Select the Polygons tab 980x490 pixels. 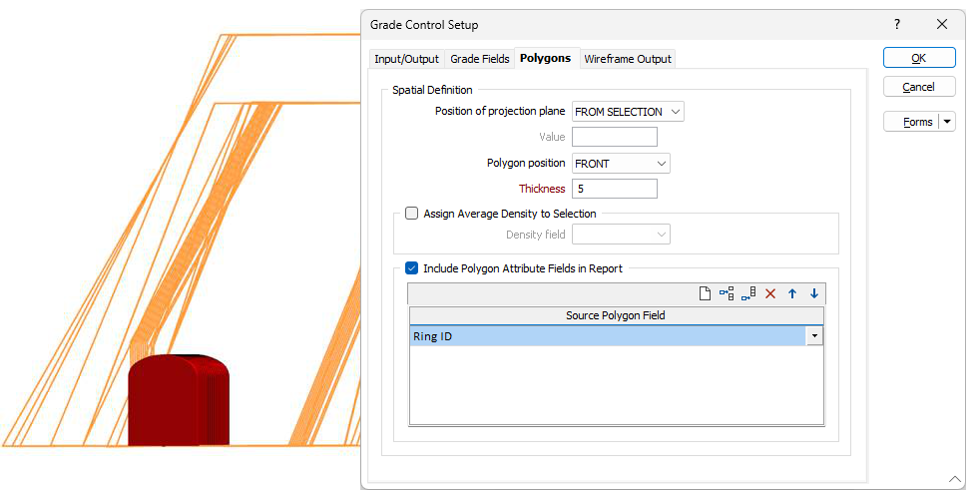(x=546, y=58)
